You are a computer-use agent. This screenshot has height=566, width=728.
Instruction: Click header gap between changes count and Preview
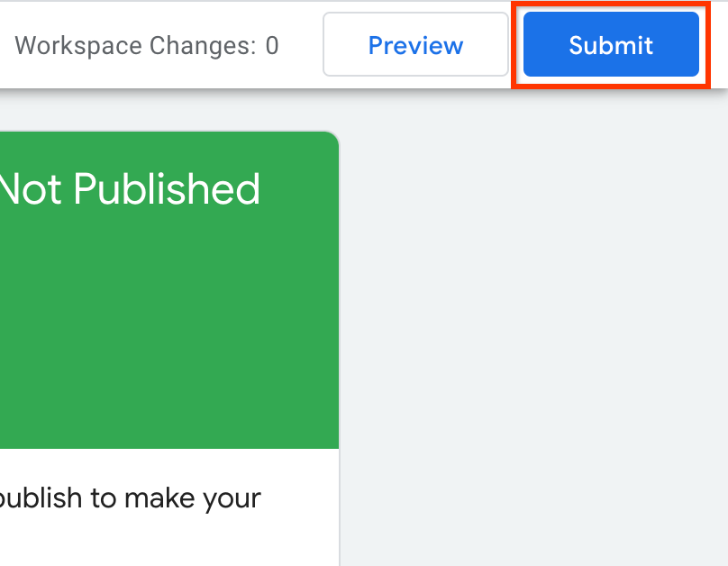(302, 45)
